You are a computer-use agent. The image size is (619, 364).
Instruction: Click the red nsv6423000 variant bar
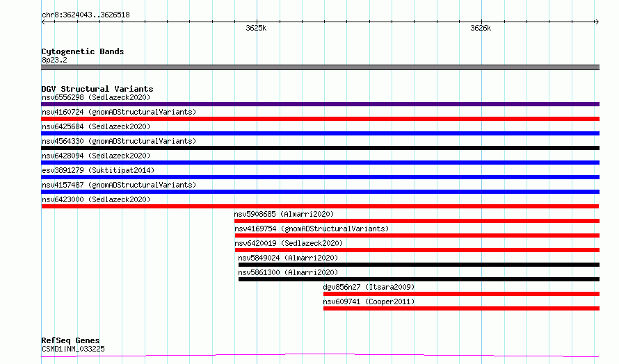(x=320, y=206)
